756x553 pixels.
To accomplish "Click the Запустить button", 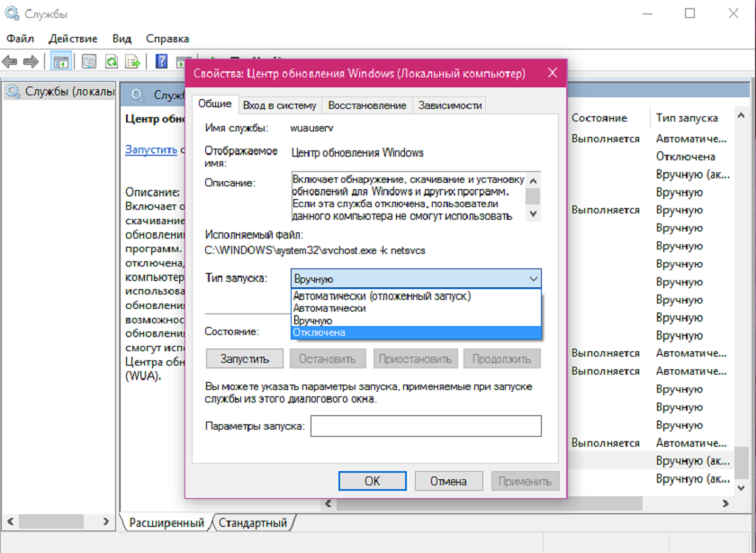I will [x=245, y=359].
